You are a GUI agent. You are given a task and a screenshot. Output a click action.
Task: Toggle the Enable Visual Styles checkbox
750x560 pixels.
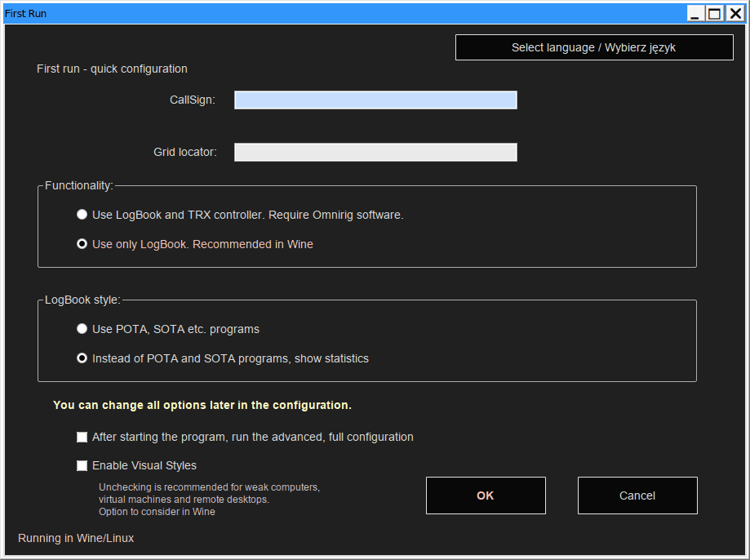(82, 465)
